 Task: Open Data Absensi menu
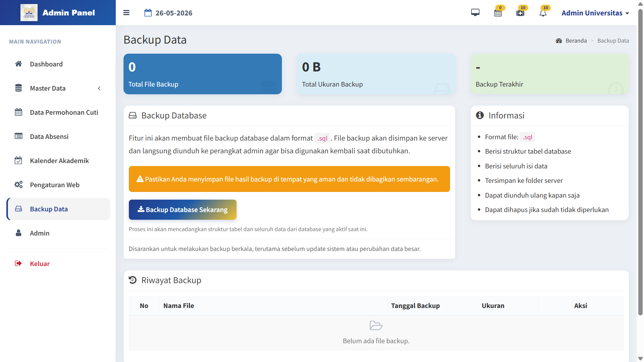point(58,137)
